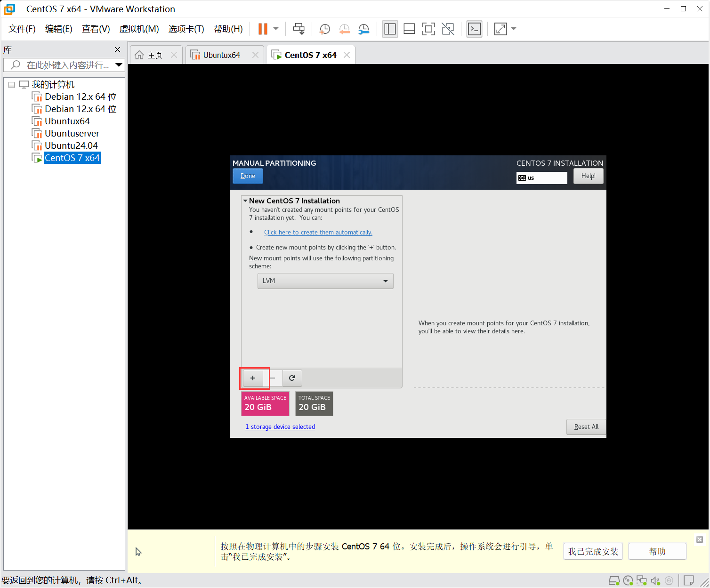Click the stretch guest display icon
Screen dimensions: 710x588
[500, 29]
